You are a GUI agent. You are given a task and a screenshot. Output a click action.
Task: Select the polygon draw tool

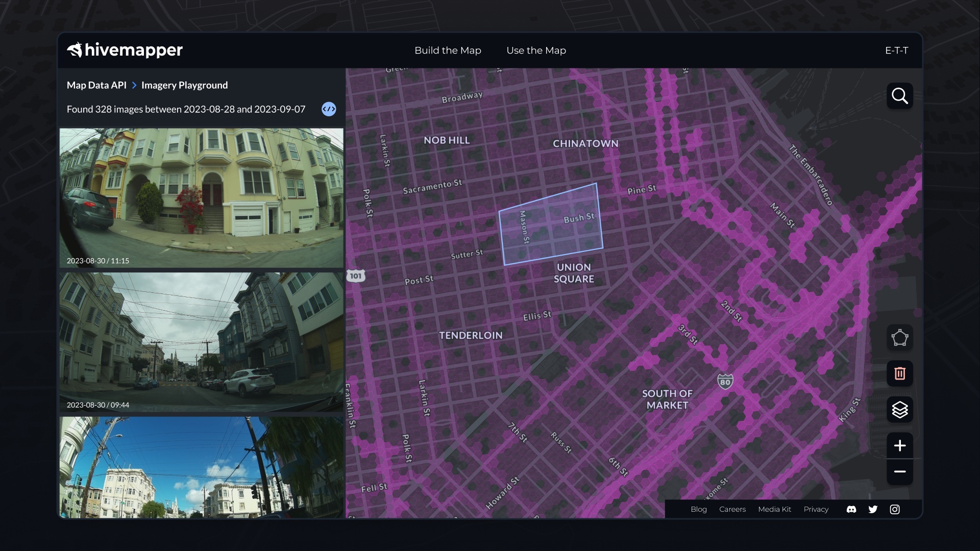coord(899,338)
